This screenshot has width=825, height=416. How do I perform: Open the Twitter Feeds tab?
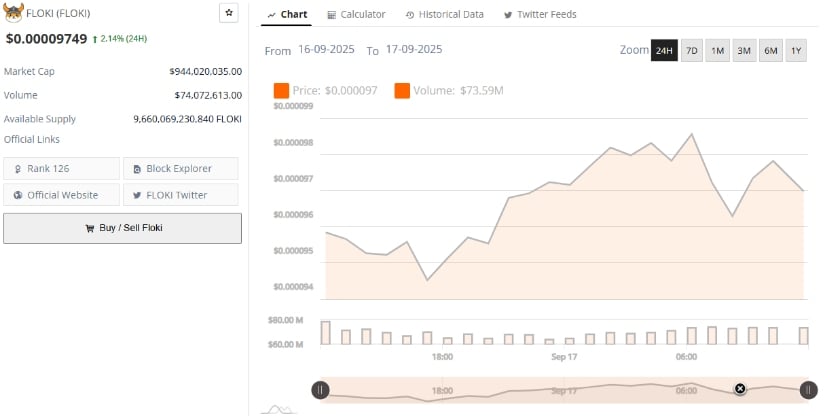540,15
